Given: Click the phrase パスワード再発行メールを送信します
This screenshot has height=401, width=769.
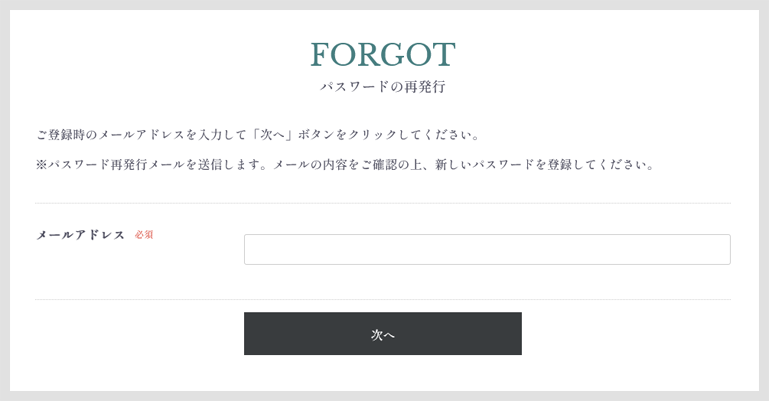Looking at the screenshot, I should pos(157,164).
